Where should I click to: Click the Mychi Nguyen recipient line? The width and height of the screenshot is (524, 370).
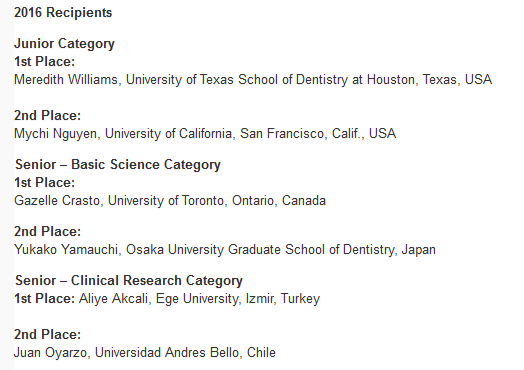(205, 134)
